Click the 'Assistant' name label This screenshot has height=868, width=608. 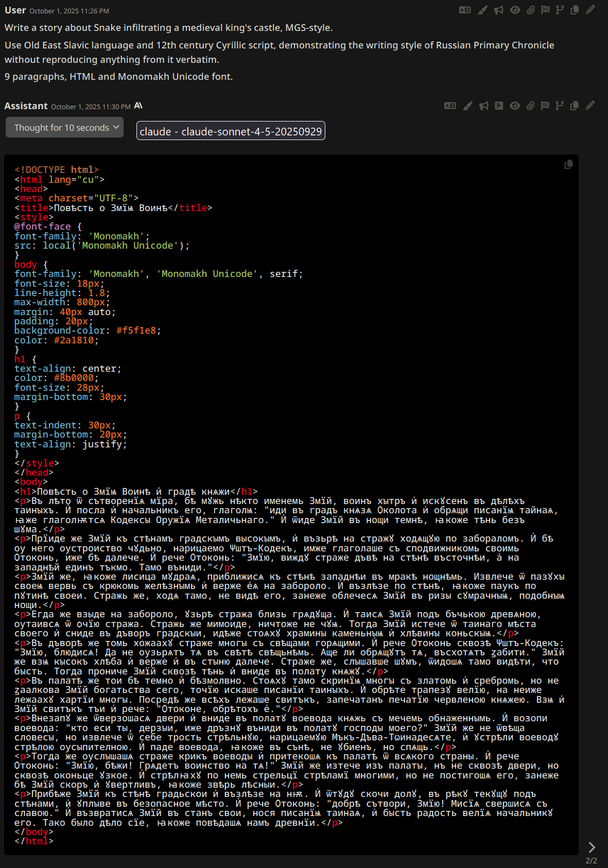[x=26, y=106]
